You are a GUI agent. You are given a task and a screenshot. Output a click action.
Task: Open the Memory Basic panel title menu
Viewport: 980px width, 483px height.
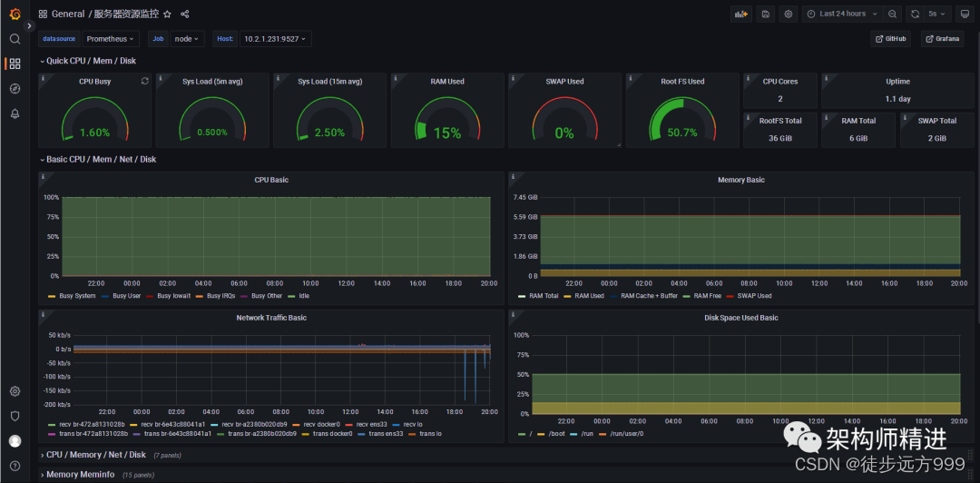740,180
